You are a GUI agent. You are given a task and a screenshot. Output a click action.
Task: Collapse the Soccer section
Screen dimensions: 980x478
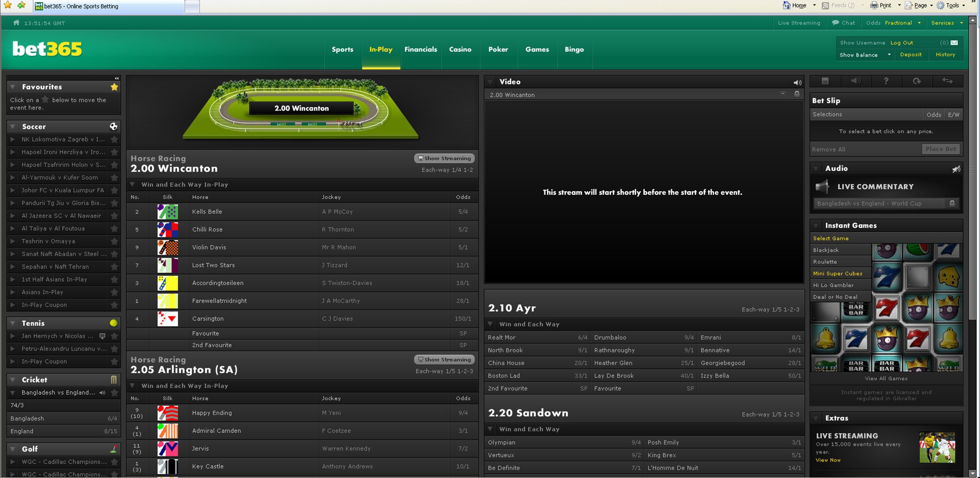[13, 127]
